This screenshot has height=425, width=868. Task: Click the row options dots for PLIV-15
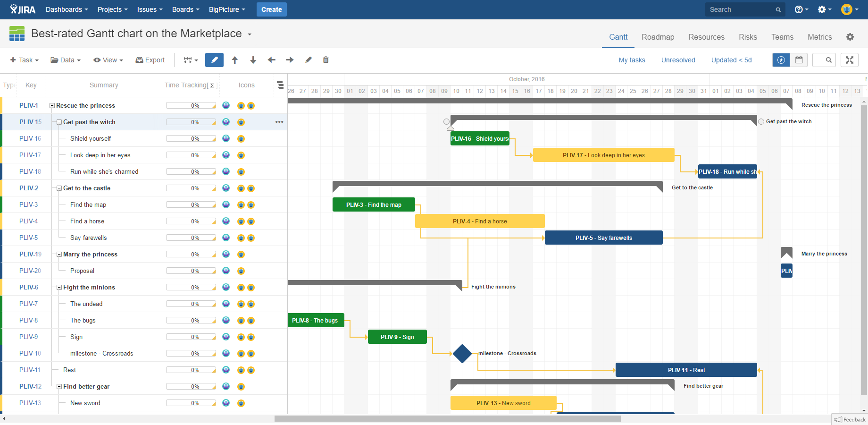point(279,122)
